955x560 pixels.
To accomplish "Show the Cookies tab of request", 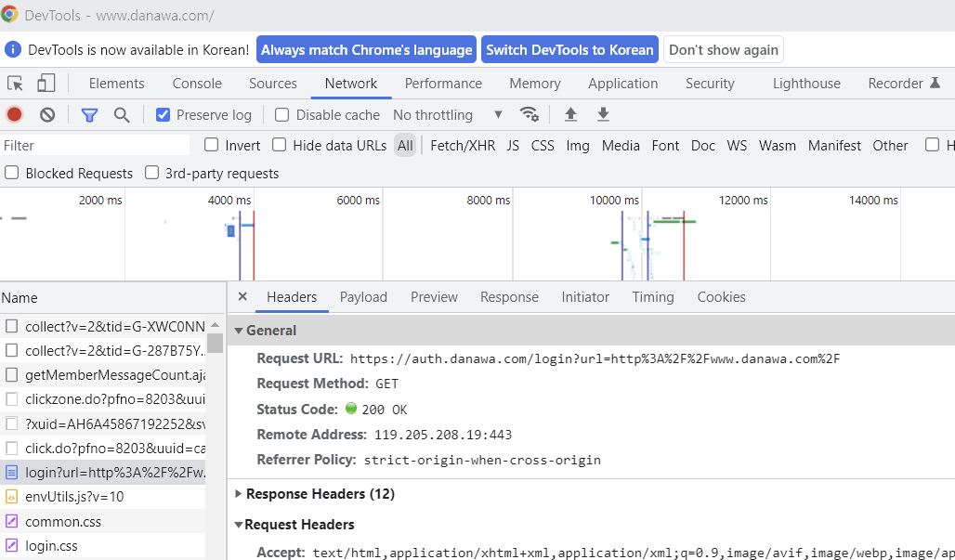I will 721,297.
